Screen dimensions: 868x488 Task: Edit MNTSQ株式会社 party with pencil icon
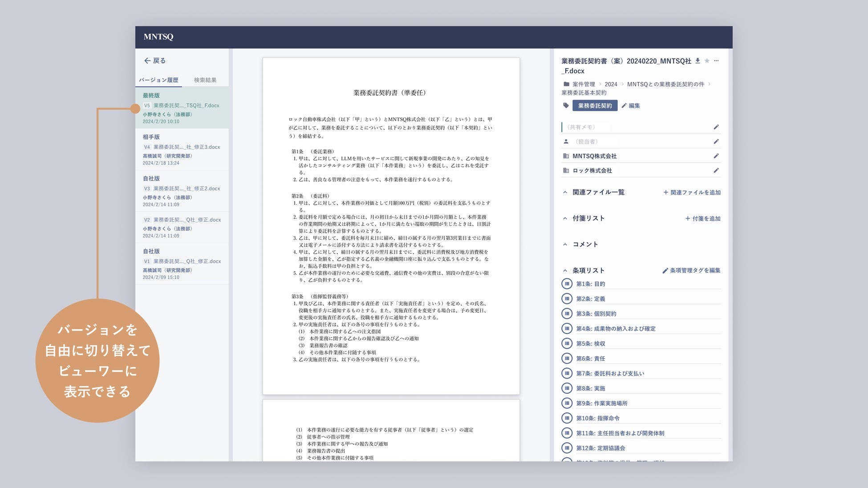pyautogui.click(x=716, y=156)
